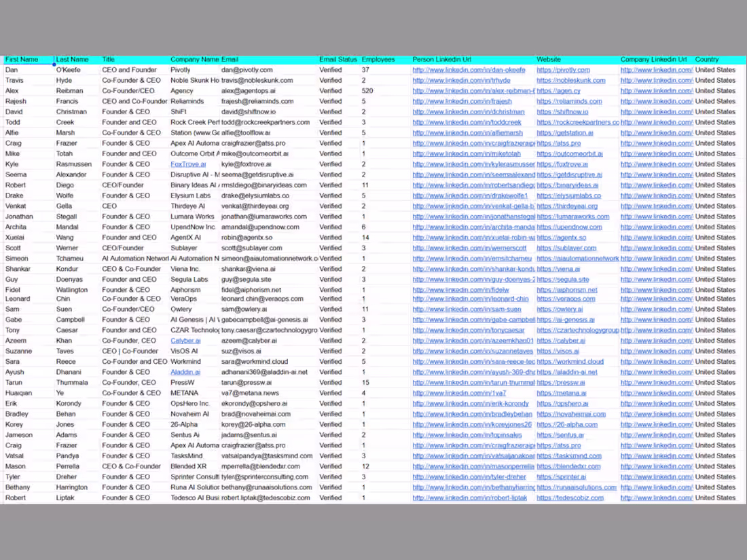This screenshot has height=560, width=747.
Task: Open the novaheimai.com website link
Action: coord(571,414)
